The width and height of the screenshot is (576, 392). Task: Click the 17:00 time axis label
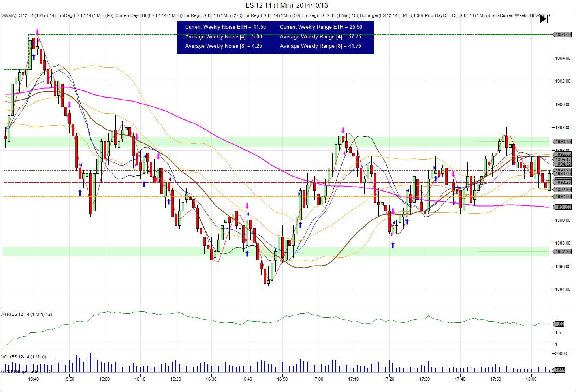(318, 379)
